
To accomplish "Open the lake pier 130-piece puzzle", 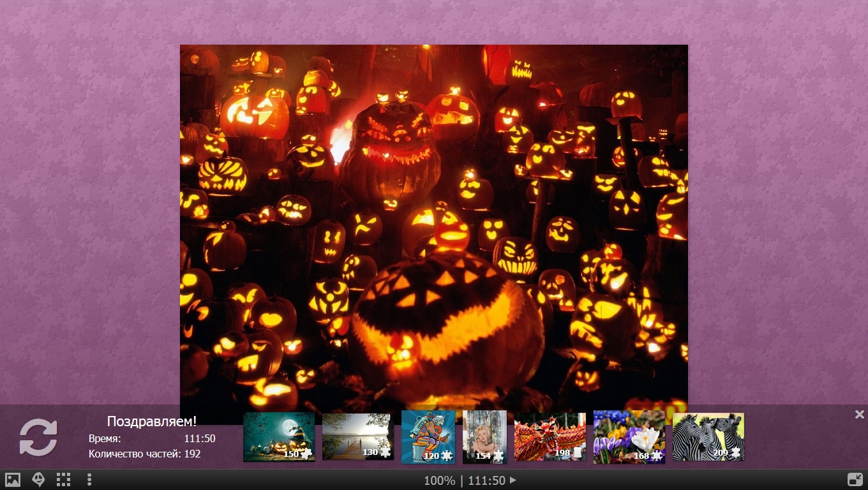I will pos(357,436).
